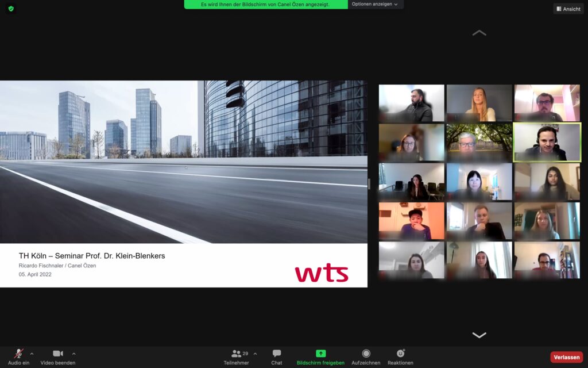Viewport: 588px width, 368px height.
Task: Show next participants with down chevron
Action: [x=479, y=335]
